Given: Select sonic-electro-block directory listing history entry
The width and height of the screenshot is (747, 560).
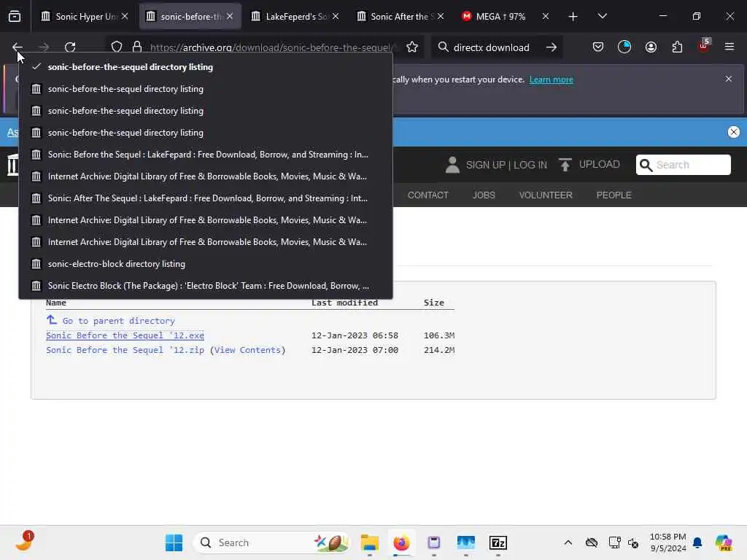Looking at the screenshot, I should (x=205, y=264).
